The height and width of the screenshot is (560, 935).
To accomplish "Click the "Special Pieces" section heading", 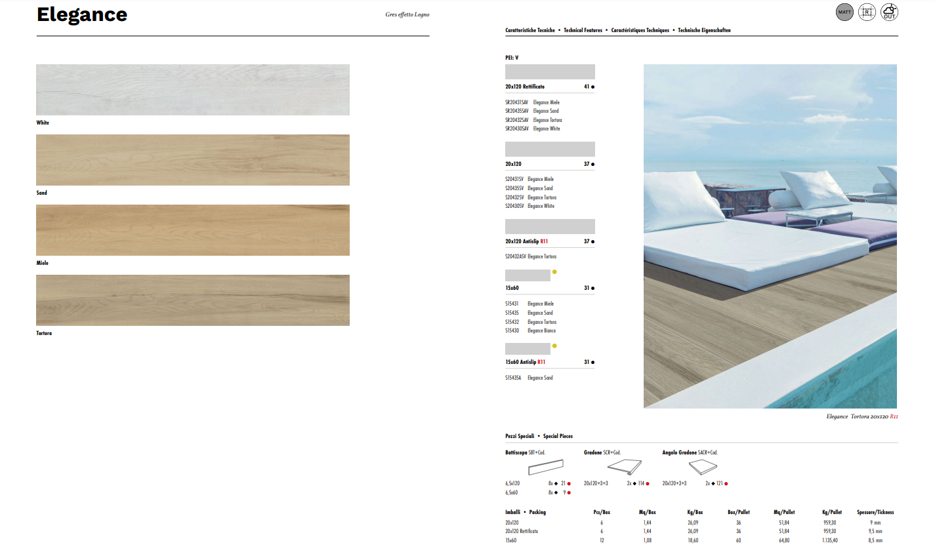I will pos(558,436).
